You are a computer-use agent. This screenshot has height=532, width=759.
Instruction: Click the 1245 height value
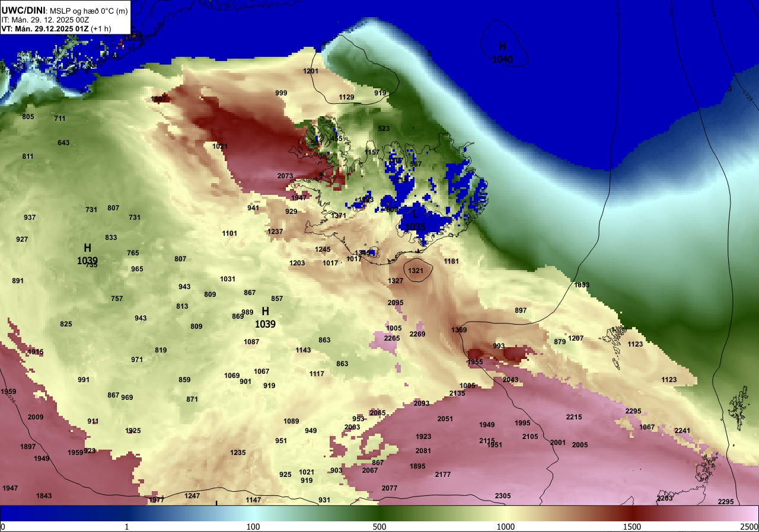click(323, 249)
